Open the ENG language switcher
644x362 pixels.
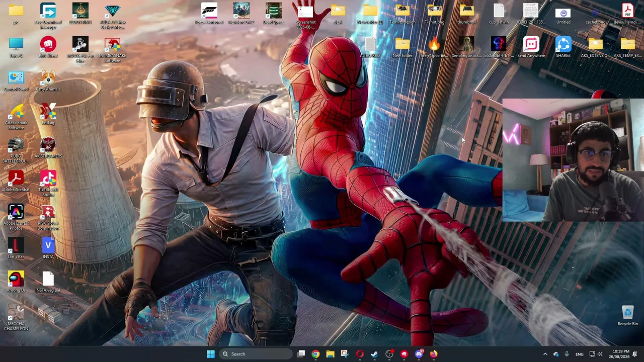point(580,354)
